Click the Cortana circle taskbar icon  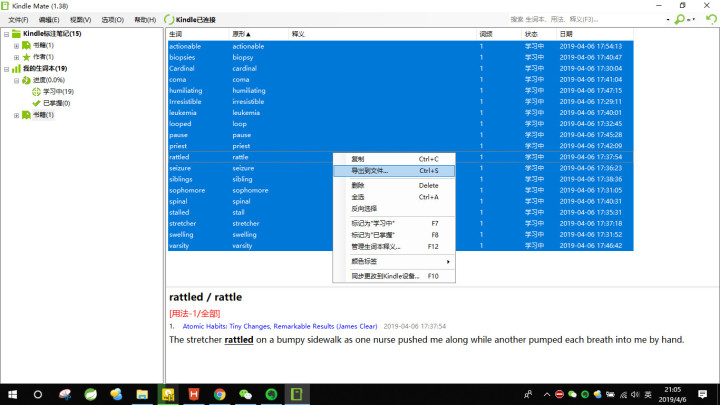38,394
